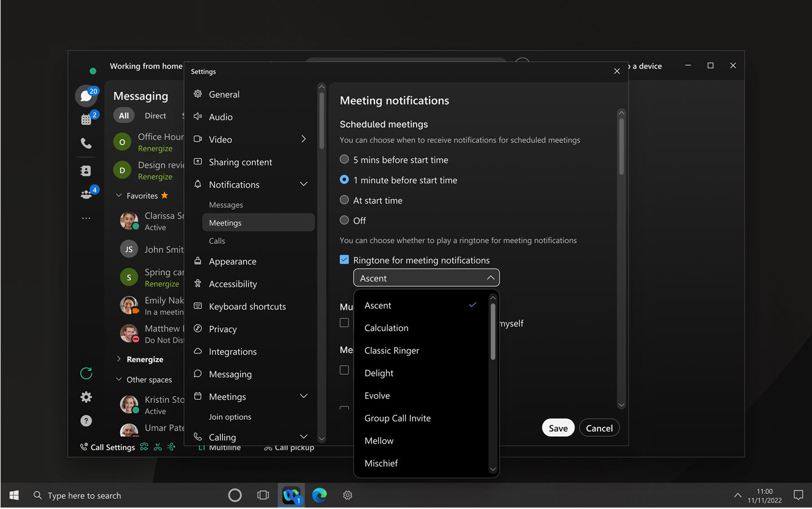Open the Accessibility settings tab

[x=233, y=284]
